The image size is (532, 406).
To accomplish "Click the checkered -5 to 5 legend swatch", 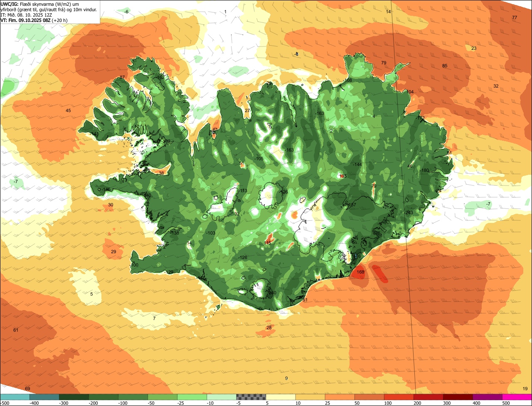I will click(x=251, y=397).
